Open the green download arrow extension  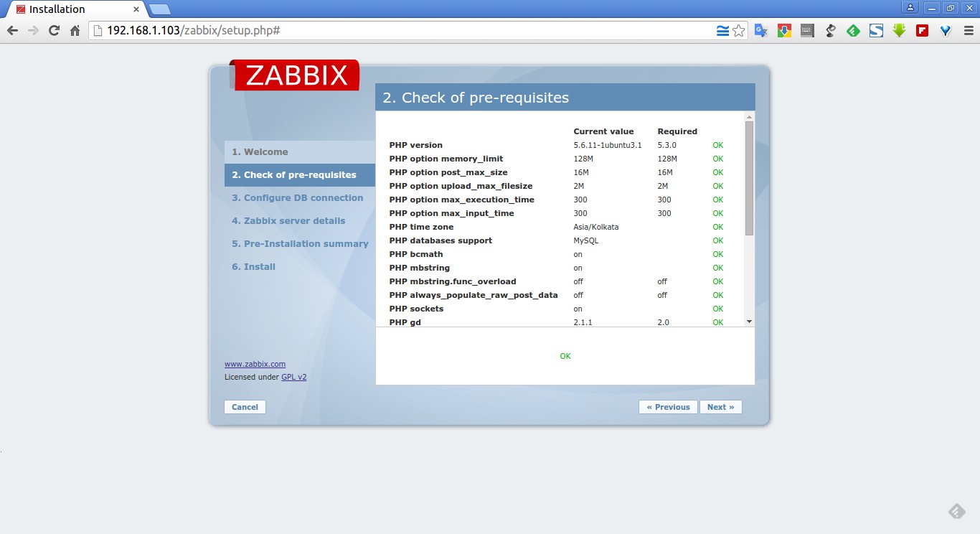click(x=899, y=31)
